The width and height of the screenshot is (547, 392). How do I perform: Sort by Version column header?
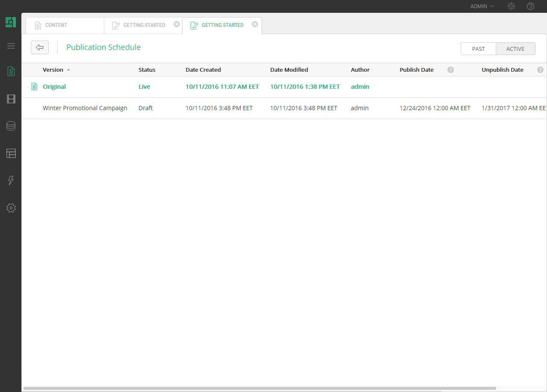pos(53,70)
